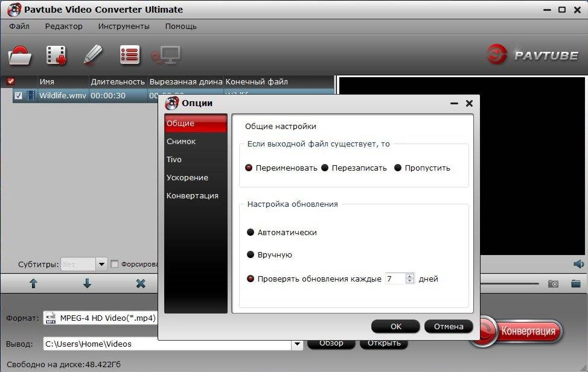Open the Помощь menu
Image resolution: width=588 pixels, height=372 pixels.
(x=181, y=26)
